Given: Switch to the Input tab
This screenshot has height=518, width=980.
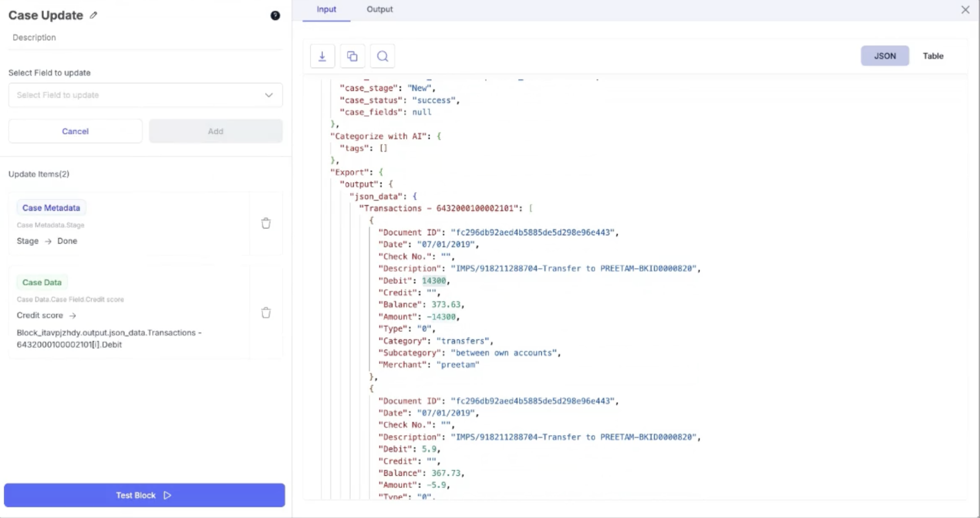Looking at the screenshot, I should point(326,10).
